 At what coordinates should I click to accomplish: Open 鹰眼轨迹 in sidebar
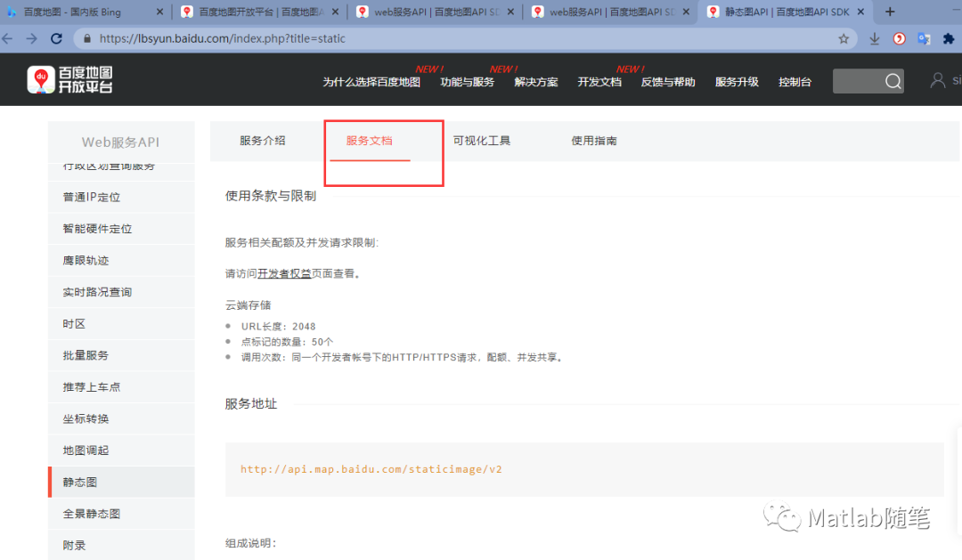(x=121, y=261)
